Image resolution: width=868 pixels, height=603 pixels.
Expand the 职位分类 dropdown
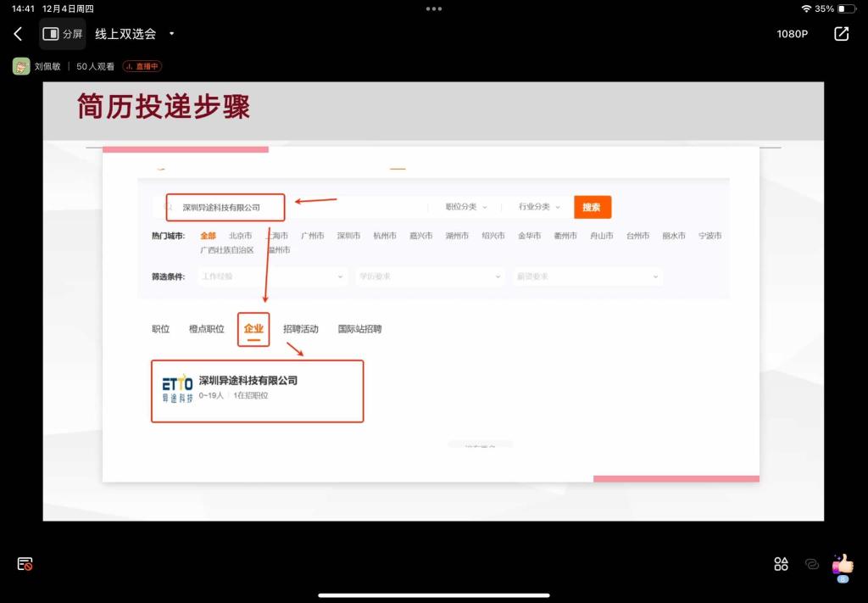[x=466, y=207]
